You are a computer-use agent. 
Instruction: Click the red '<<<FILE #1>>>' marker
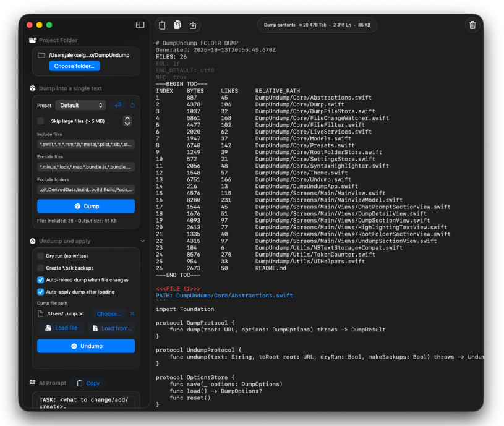(x=177, y=289)
